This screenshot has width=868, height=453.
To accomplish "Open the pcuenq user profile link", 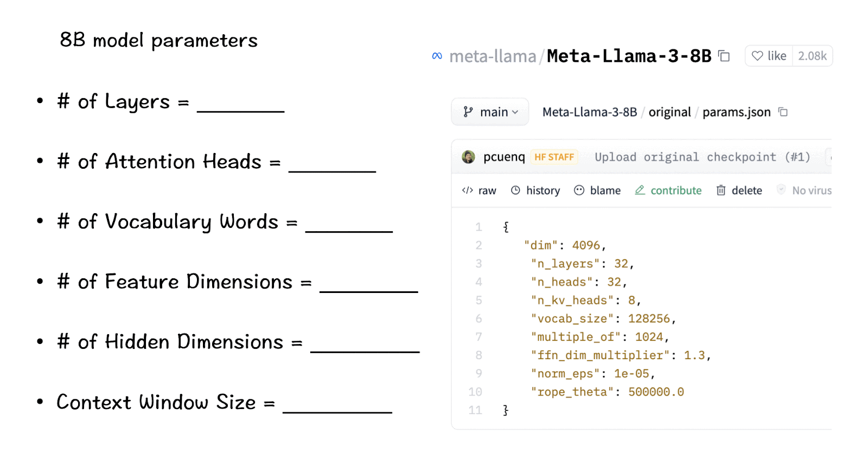I will [x=504, y=157].
